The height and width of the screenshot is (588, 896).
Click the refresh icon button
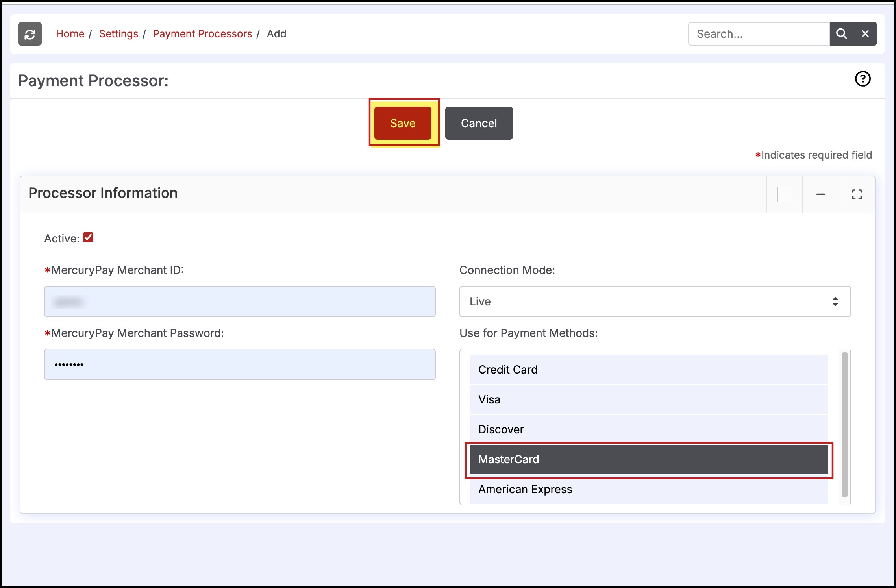(x=30, y=34)
